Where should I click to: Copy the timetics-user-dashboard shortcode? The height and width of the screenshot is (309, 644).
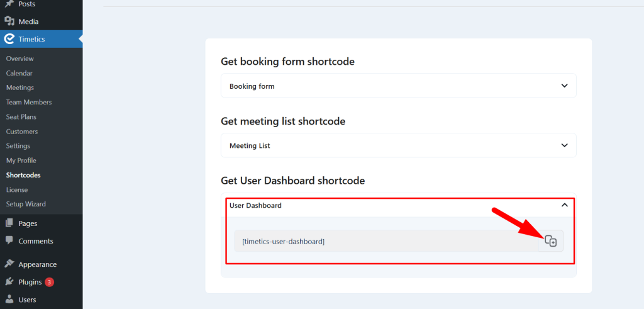(551, 241)
